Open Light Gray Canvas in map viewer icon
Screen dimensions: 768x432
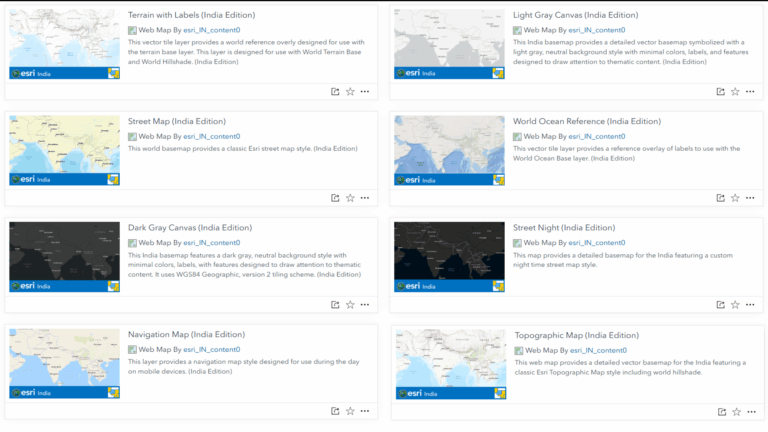tap(720, 92)
